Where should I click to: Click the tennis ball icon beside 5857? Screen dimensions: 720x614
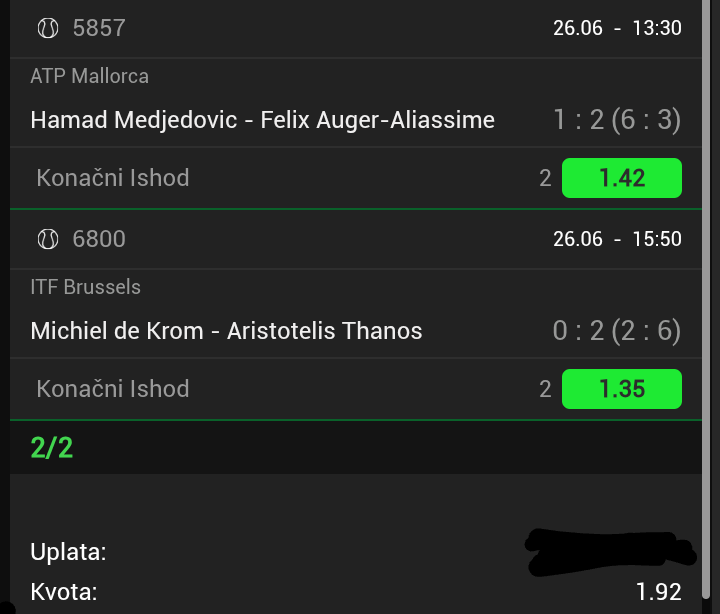[x=48, y=28]
